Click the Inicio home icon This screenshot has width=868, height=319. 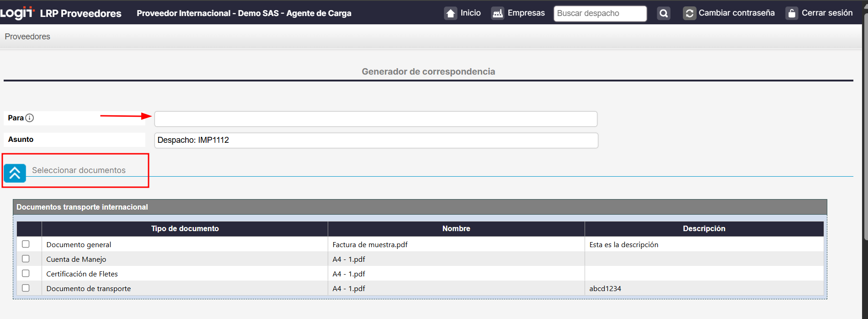451,13
